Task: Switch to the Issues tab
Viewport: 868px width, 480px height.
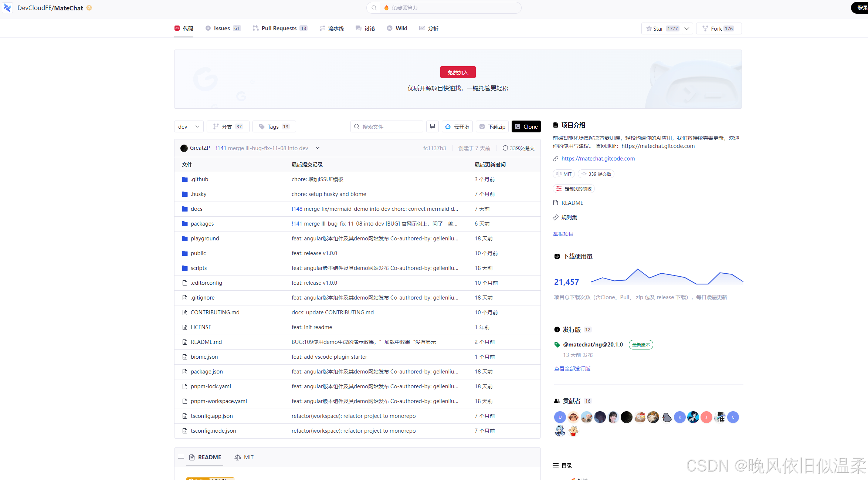Action: tap(222, 28)
